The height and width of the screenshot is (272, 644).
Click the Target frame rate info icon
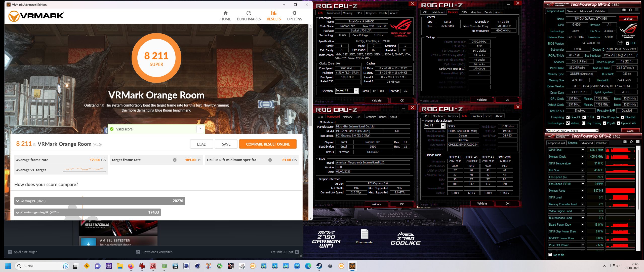point(175,160)
